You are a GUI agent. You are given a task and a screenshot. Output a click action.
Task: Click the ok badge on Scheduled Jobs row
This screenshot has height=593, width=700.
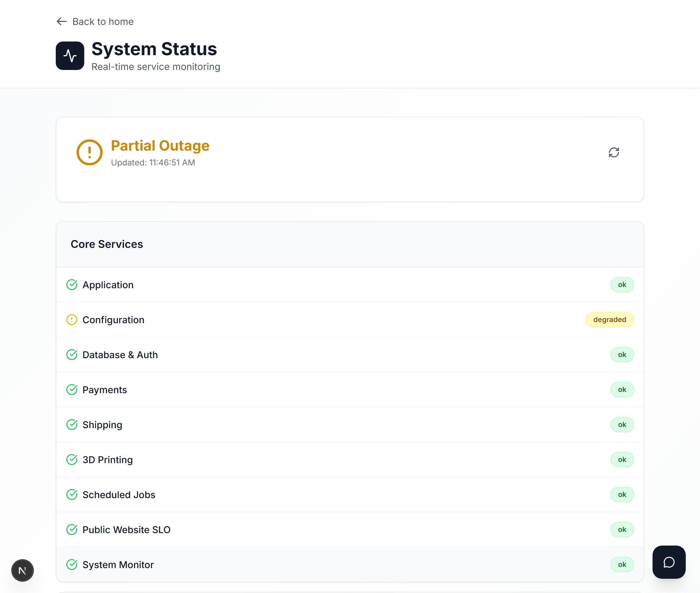[x=622, y=495]
